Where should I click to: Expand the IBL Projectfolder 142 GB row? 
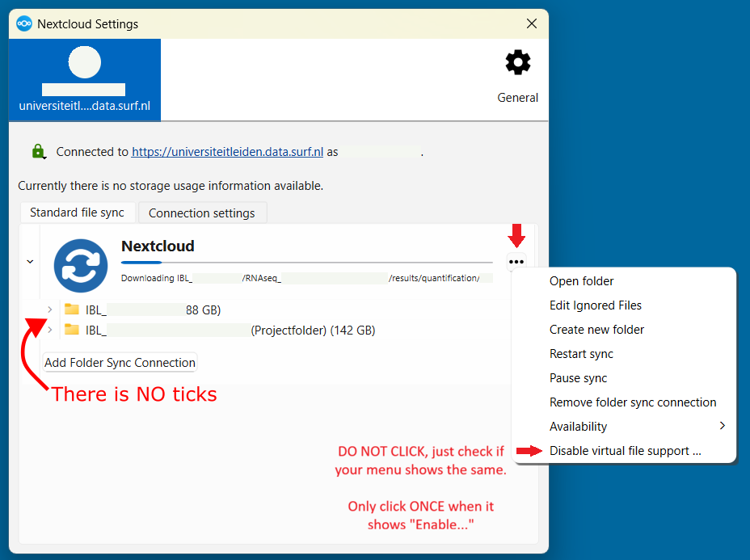(x=50, y=330)
